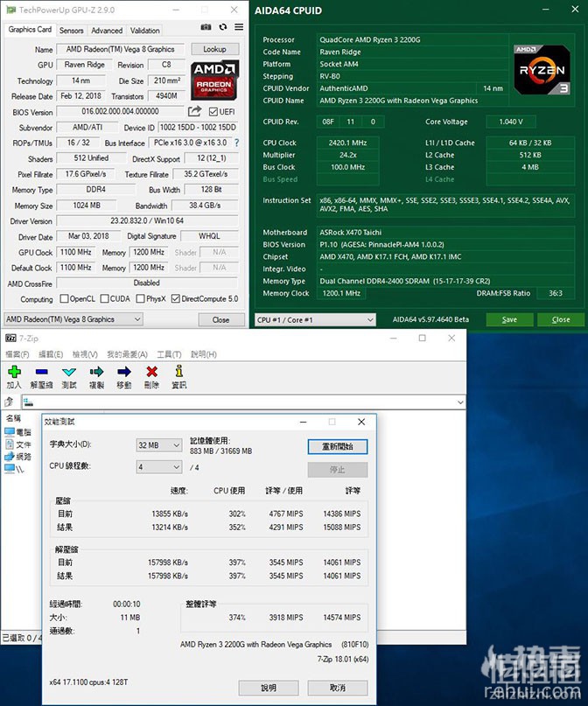Click the Lookup button in GPU-Z
Viewport: 588px width, 706px height.
pos(214,49)
